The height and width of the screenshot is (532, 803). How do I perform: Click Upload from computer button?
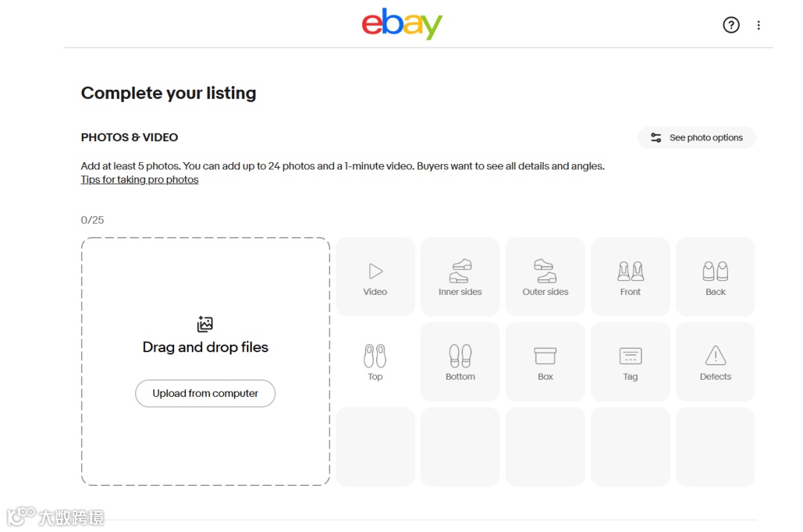[205, 394]
